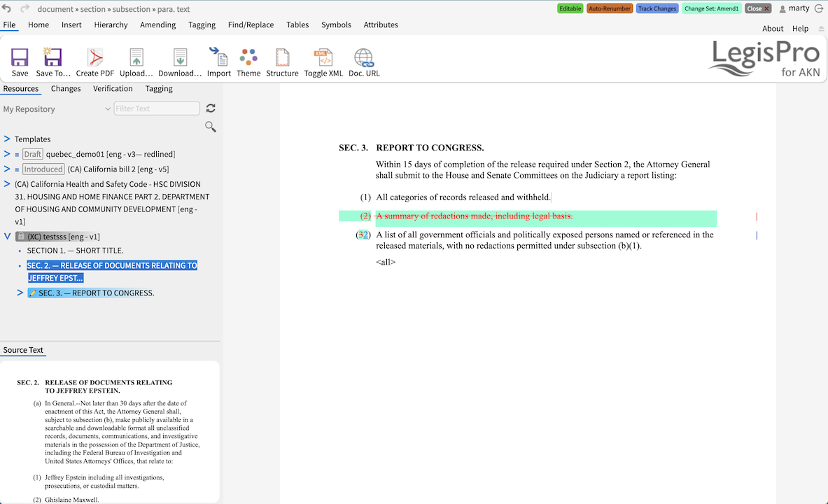Toggle the Auto-Renumber badge
Screen dimensions: 828x504
point(610,8)
